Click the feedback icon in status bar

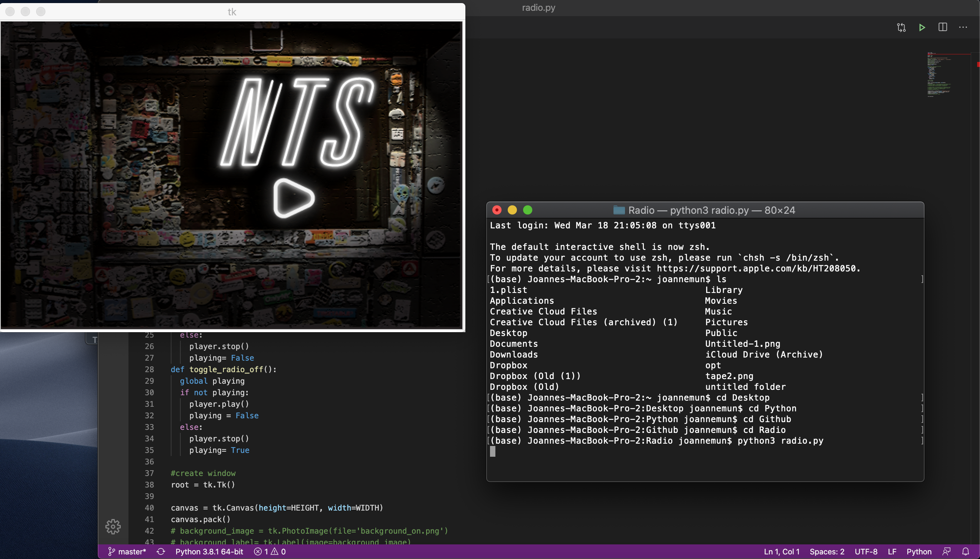coord(947,552)
